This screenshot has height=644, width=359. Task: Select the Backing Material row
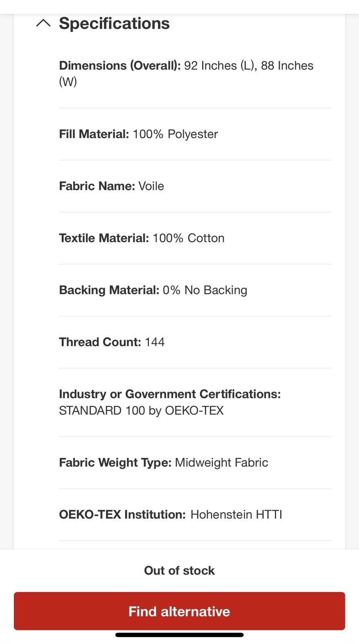[x=195, y=290]
